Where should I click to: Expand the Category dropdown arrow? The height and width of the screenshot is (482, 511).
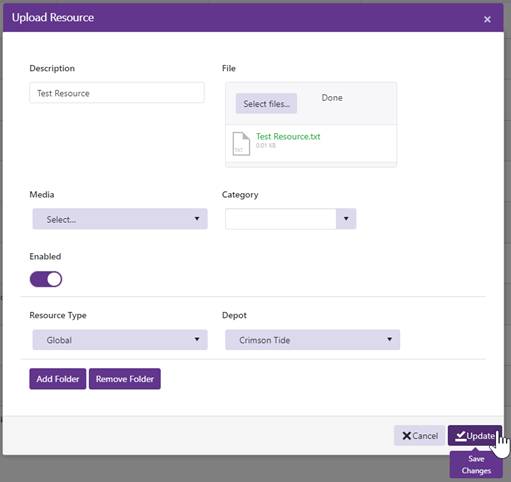[346, 219]
